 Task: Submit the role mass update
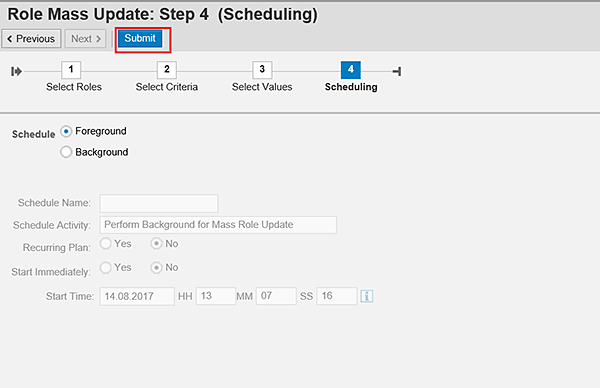click(x=140, y=39)
